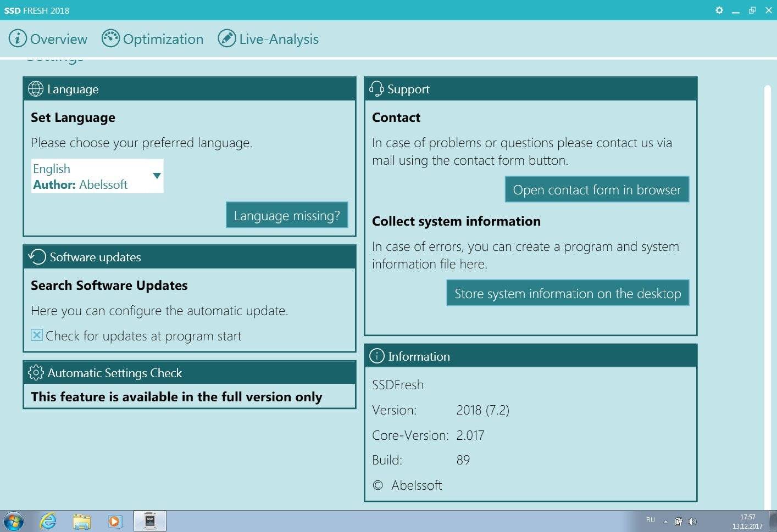This screenshot has width=777, height=532.
Task: Click the 'Contact' heading
Action: [x=396, y=117]
